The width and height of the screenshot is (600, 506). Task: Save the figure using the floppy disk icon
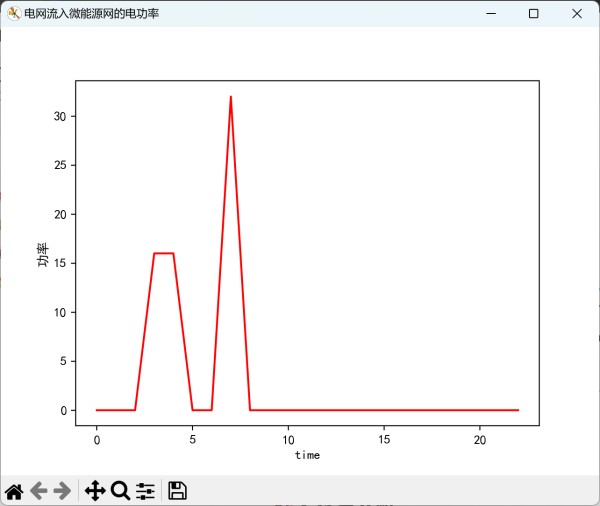pos(177,490)
